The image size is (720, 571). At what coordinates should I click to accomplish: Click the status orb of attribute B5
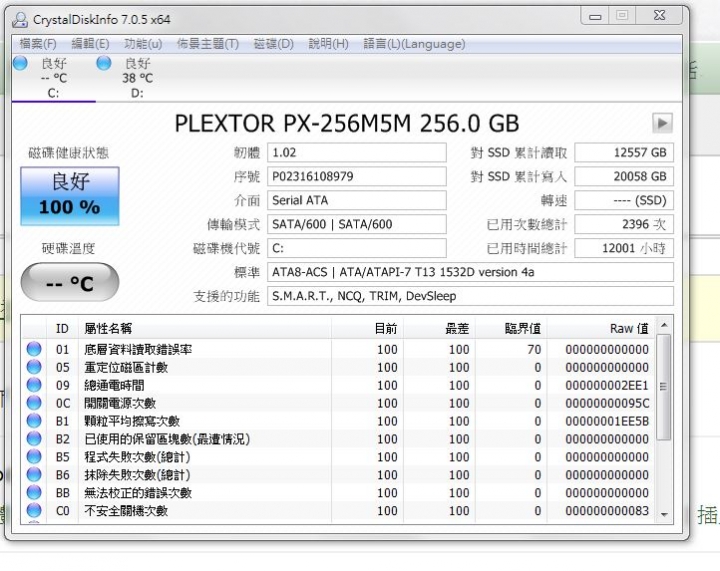(x=34, y=456)
